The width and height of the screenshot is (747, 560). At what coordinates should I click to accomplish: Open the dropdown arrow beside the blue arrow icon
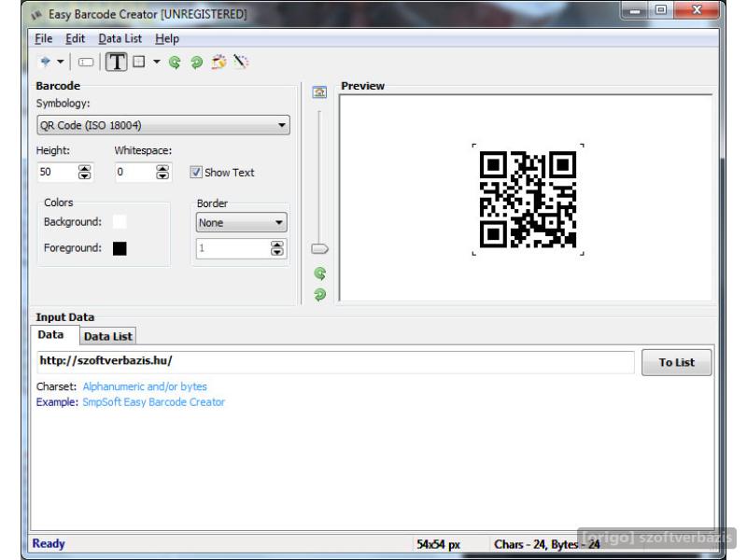tap(61, 62)
